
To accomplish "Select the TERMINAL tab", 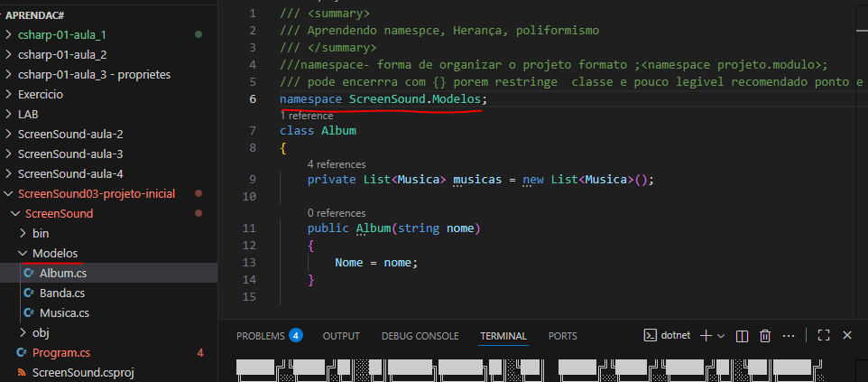I will point(503,336).
